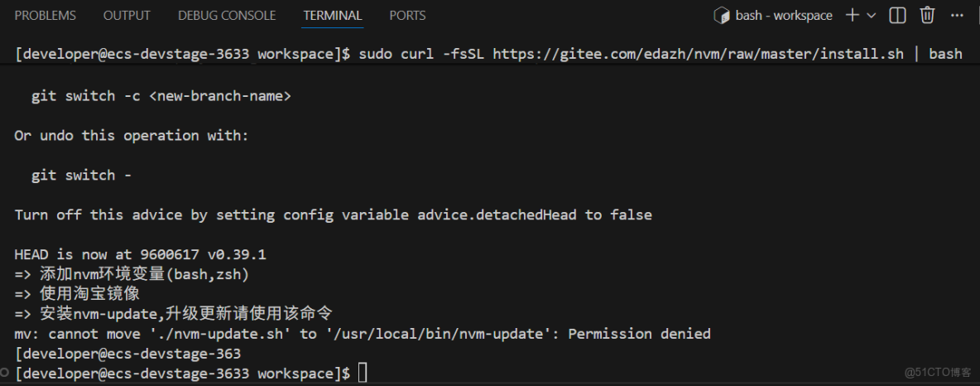The image size is (980, 386).
Task: Click the command decoration circle beside the last prompt
Action: pyautogui.click(x=6, y=374)
